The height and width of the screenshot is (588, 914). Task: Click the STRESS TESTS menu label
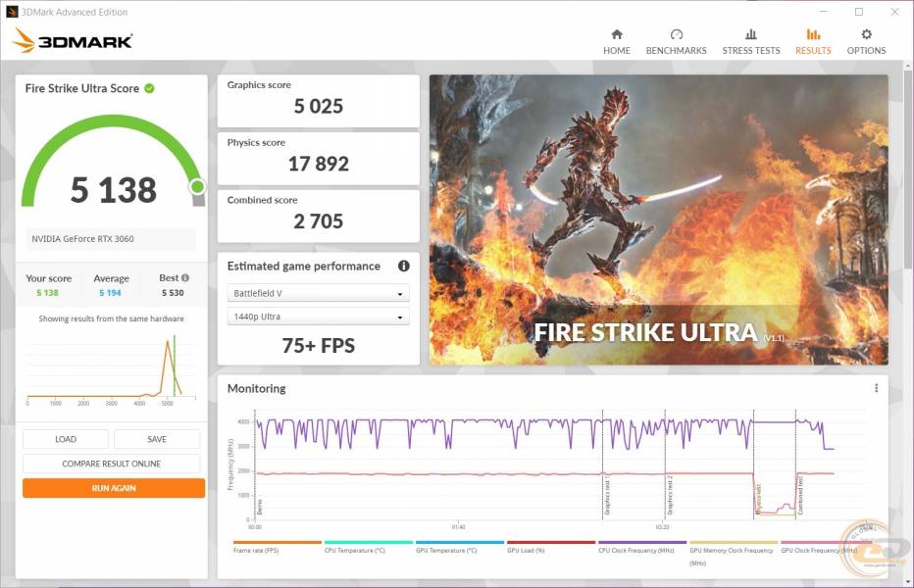751,51
